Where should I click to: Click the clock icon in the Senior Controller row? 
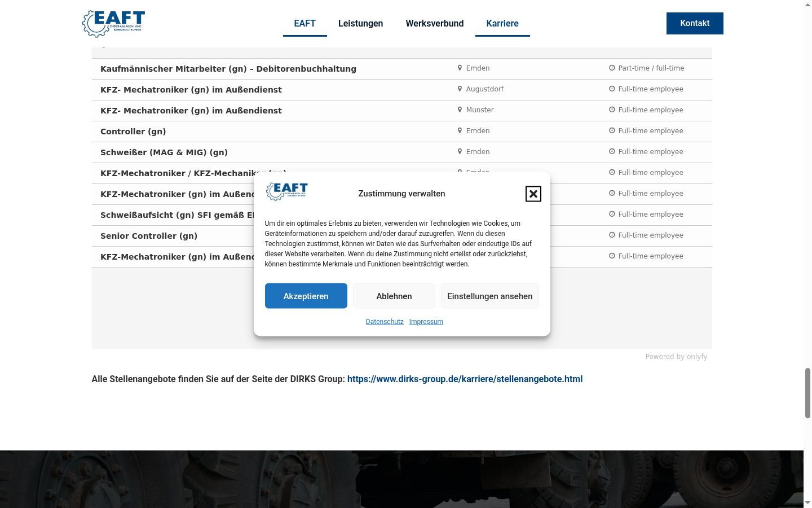[612, 235]
